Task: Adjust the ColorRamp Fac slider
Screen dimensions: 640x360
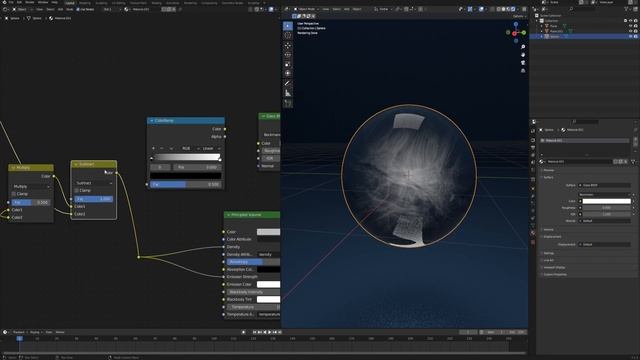Action: [x=186, y=184]
